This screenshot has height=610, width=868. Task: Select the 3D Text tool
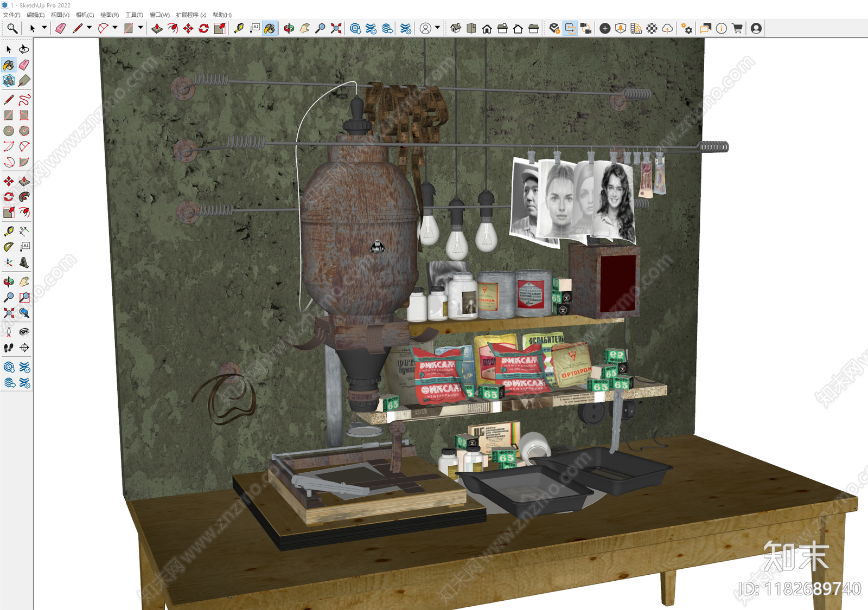pos(24,262)
